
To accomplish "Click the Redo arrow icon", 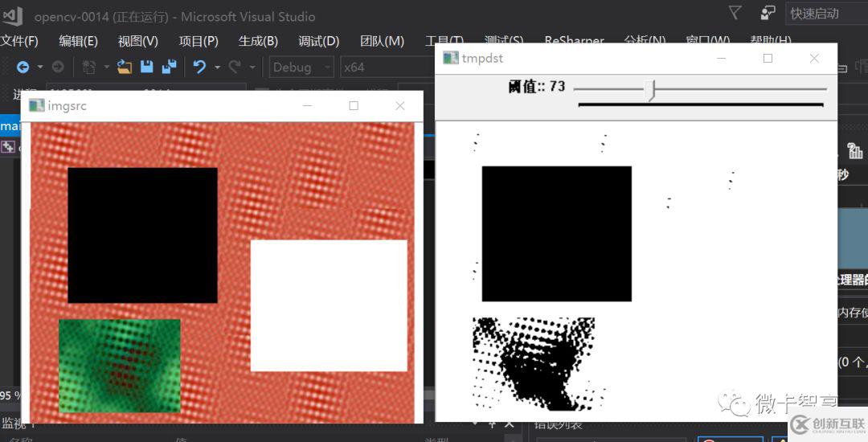I will pyautogui.click(x=235, y=67).
